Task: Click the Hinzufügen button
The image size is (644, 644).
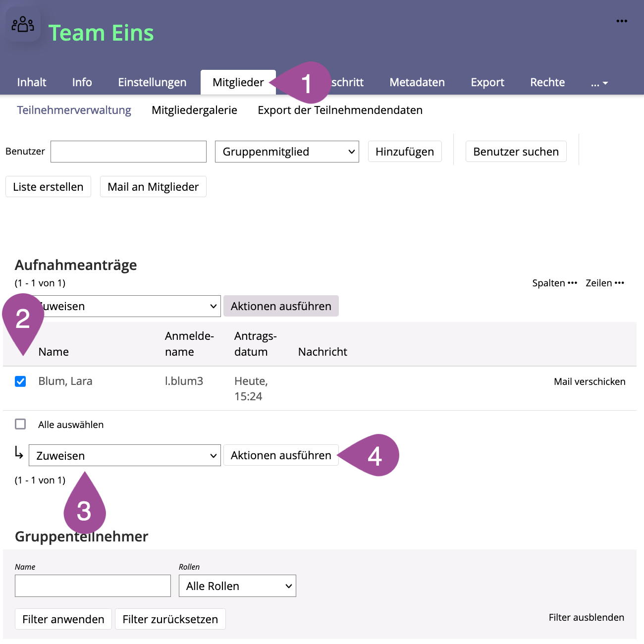Action: click(x=404, y=152)
